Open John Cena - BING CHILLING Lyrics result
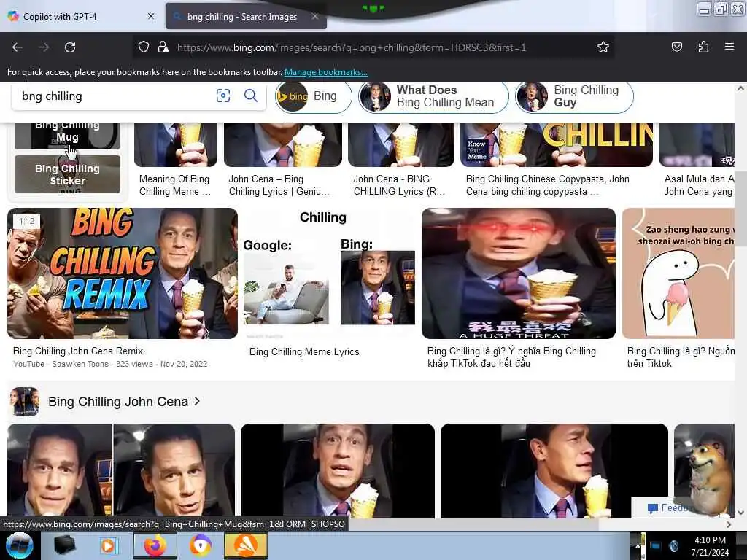The height and width of the screenshot is (560, 747). [399, 184]
